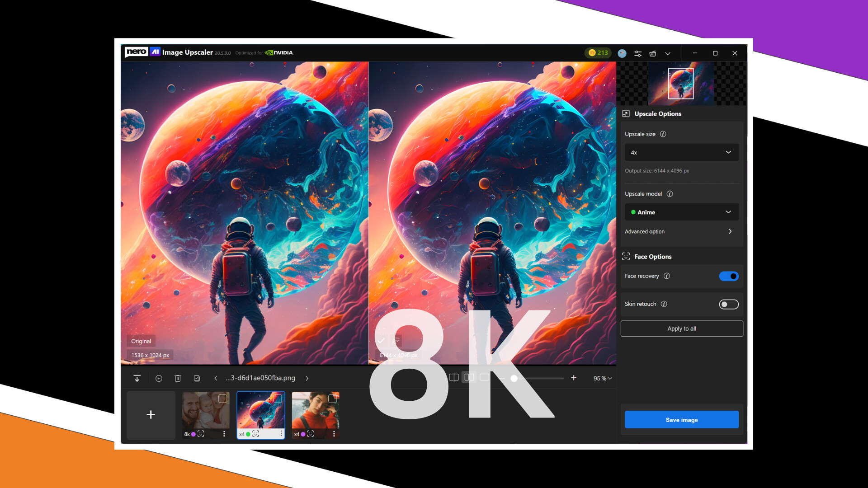Select the split comparison view icon
Viewport: 868px width, 488px height.
tap(454, 378)
